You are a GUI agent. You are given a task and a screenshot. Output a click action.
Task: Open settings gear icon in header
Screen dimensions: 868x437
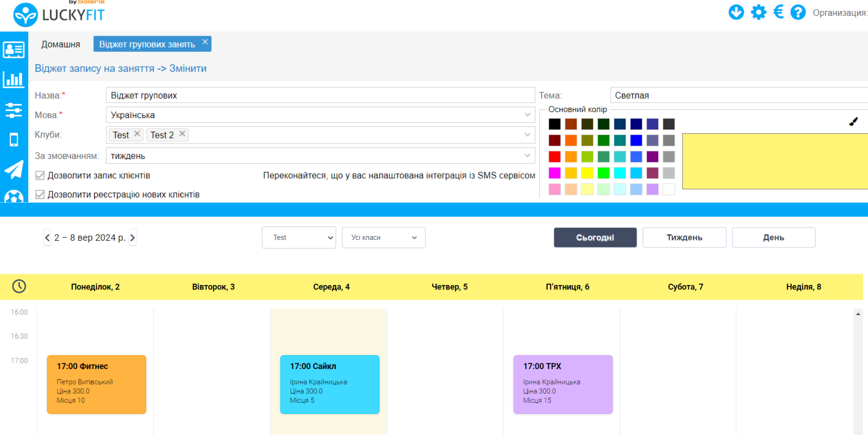point(759,12)
